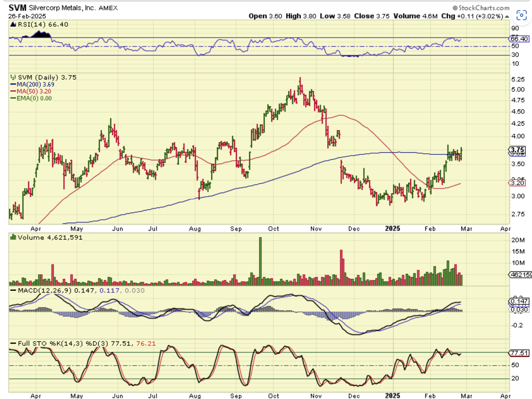Click the 15M volume axis label
The image size is (532, 399).
[518, 251]
